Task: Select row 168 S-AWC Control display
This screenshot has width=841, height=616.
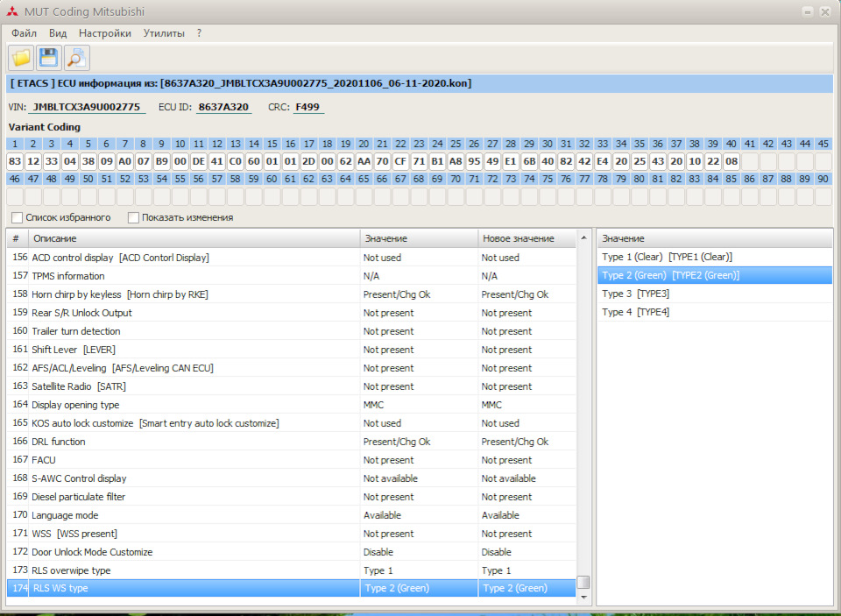Action: 291,478
